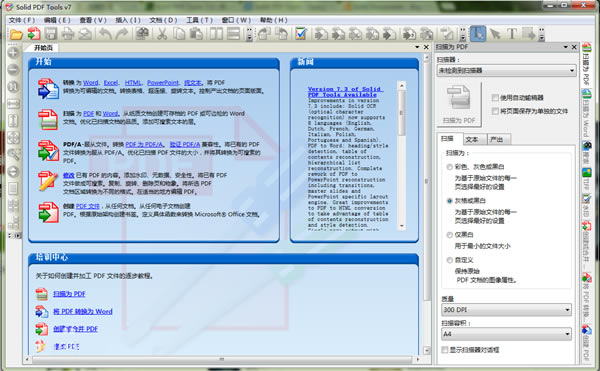
Task: Click the side-by-side page layout icon
Action: [216, 34]
